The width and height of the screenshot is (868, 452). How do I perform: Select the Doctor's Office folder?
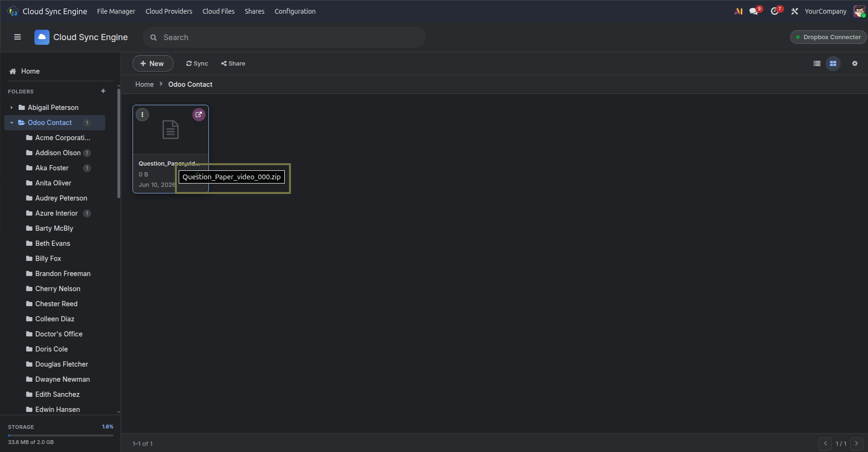(x=59, y=334)
